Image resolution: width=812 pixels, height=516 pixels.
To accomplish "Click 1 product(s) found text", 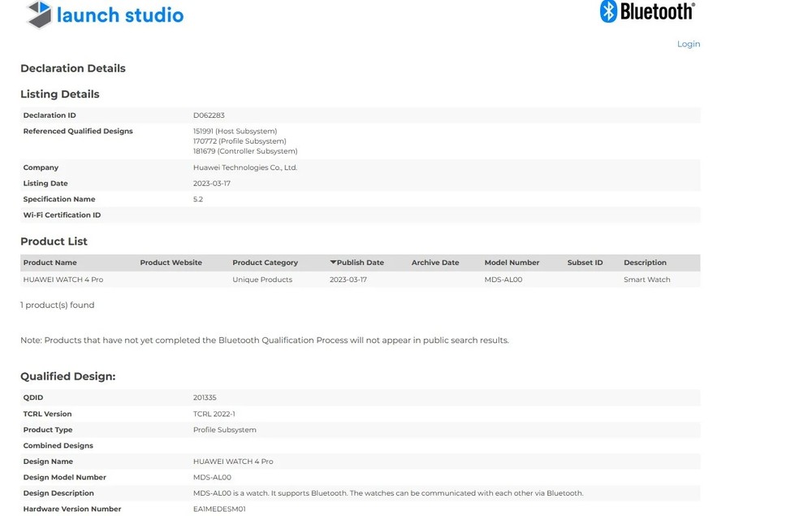I will 58,306.
